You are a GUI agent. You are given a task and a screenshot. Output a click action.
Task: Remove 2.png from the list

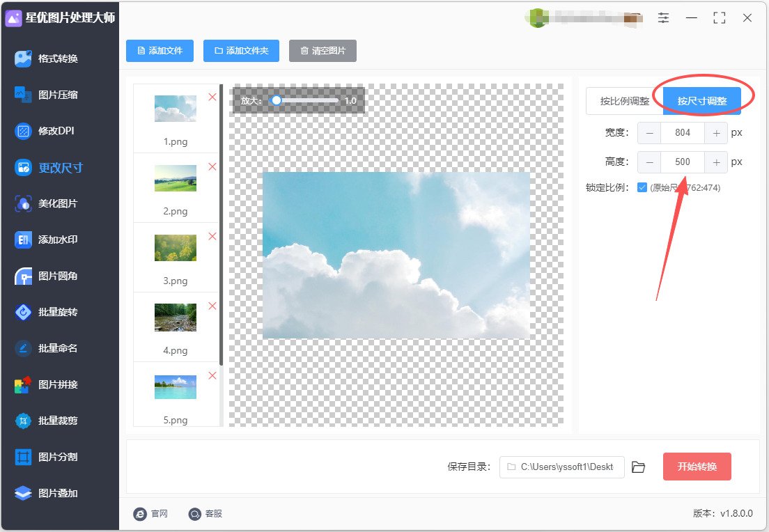[212, 166]
